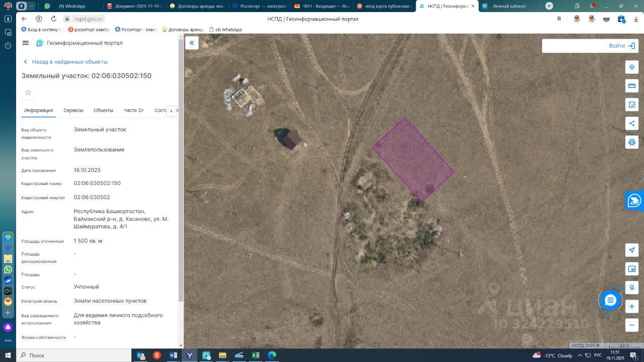Zoom out on the map with minus
644x362 pixels.
pyautogui.click(x=632, y=325)
